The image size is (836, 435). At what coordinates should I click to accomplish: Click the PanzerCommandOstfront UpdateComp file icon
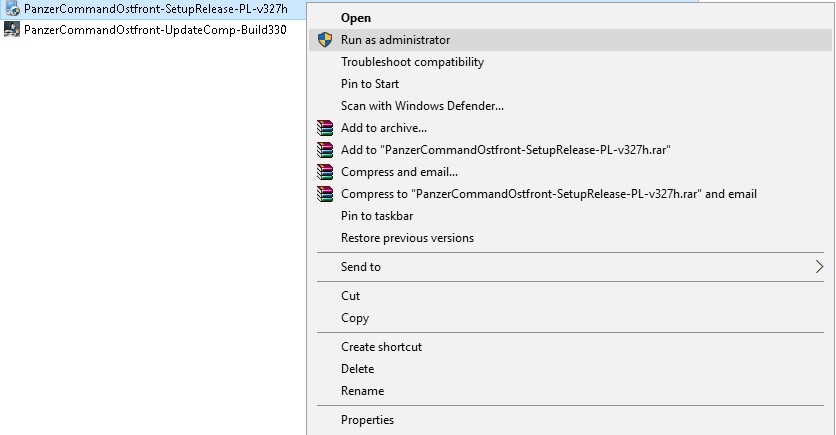click(x=11, y=29)
